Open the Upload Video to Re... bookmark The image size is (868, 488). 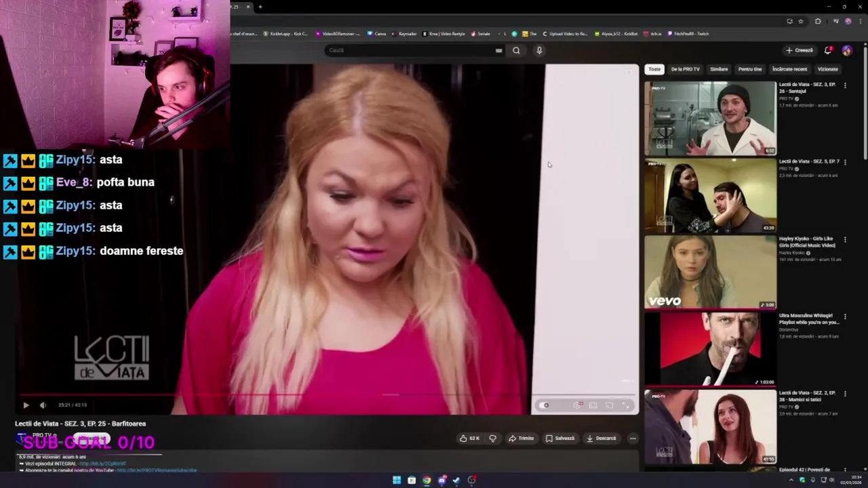[565, 34]
